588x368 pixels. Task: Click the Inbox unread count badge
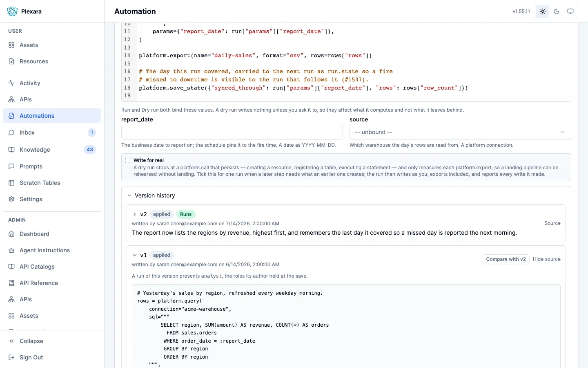(x=92, y=132)
